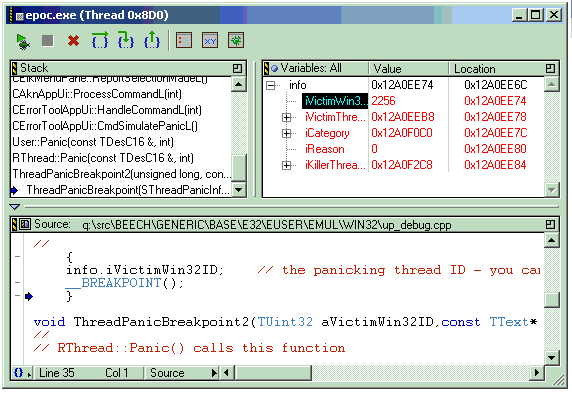The width and height of the screenshot is (572, 393).
Task: Click the epoc.exe window resize grip
Action: [x=559, y=379]
